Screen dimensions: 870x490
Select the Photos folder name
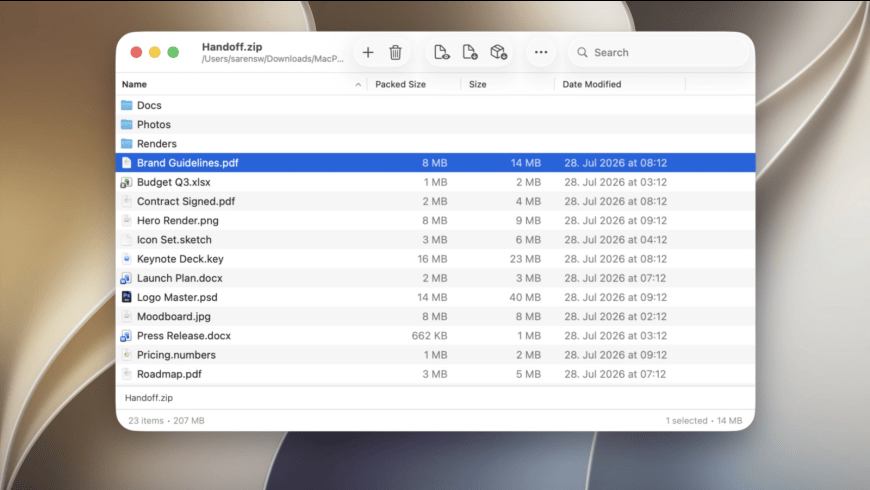(x=154, y=124)
